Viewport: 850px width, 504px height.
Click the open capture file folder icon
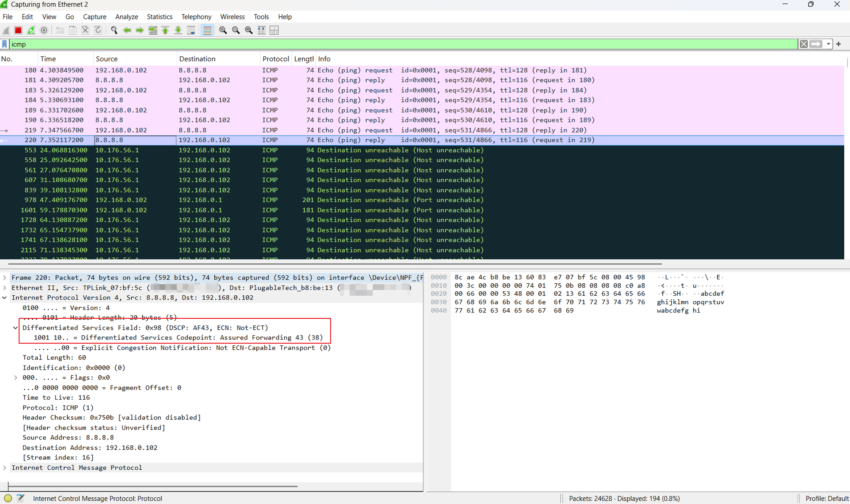click(60, 30)
